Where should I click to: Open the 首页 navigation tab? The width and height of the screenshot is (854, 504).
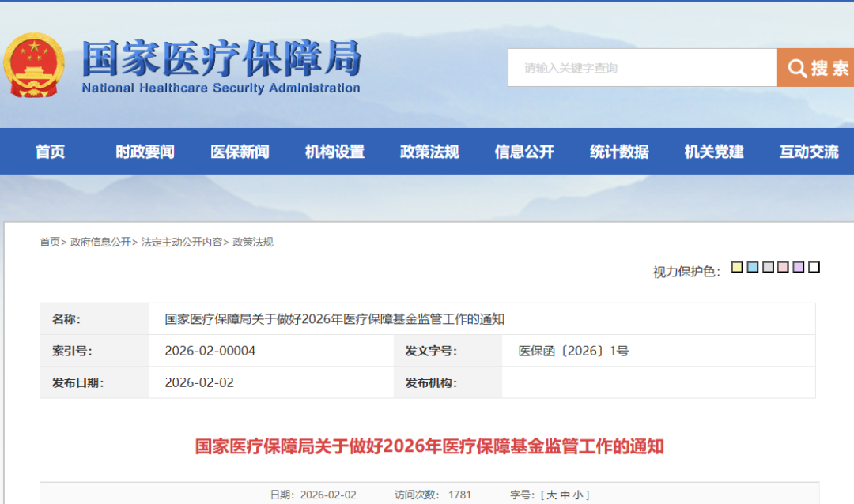pyautogui.click(x=50, y=152)
